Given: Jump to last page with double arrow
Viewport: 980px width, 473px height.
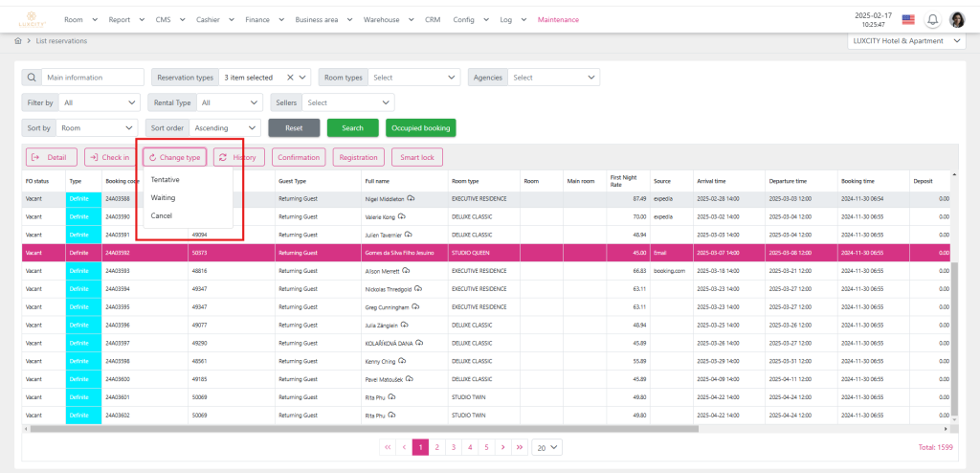Looking at the screenshot, I should (519, 447).
